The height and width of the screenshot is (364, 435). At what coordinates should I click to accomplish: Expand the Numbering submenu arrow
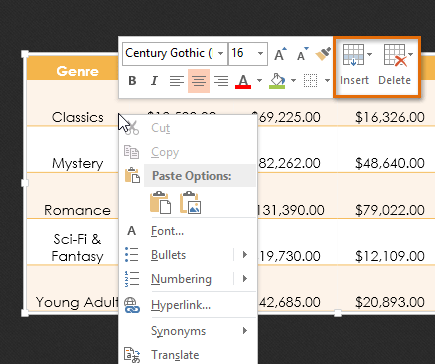(x=245, y=279)
